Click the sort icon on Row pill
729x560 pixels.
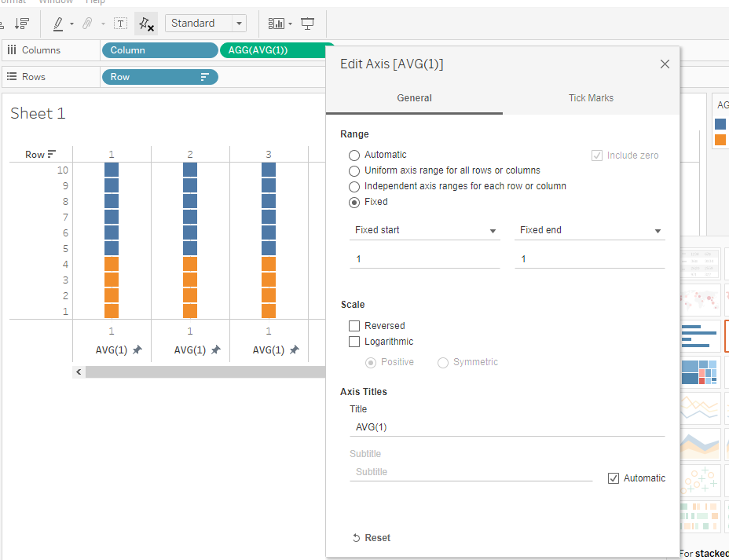tap(204, 77)
